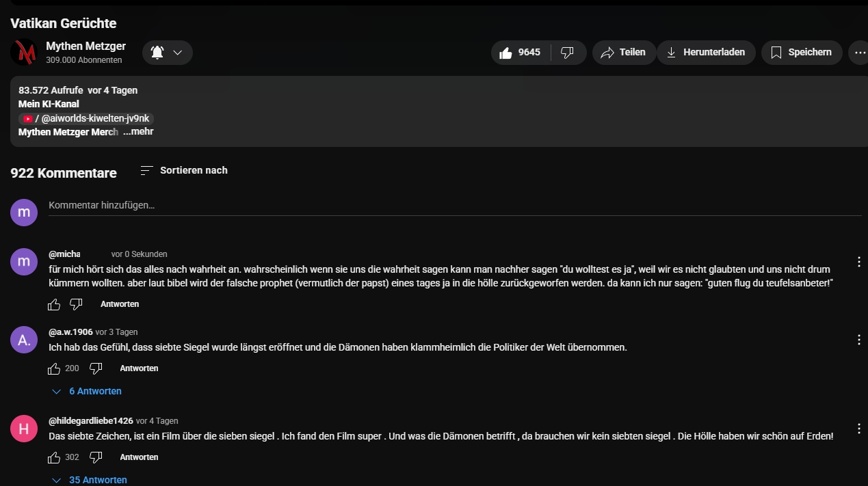
Task: Save video with Speichern button
Action: (x=801, y=53)
